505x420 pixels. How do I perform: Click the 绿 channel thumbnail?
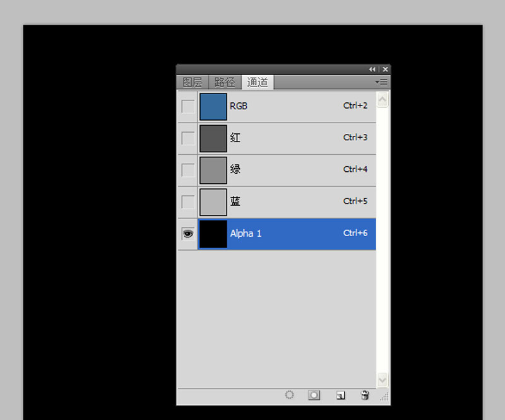pyautogui.click(x=213, y=170)
